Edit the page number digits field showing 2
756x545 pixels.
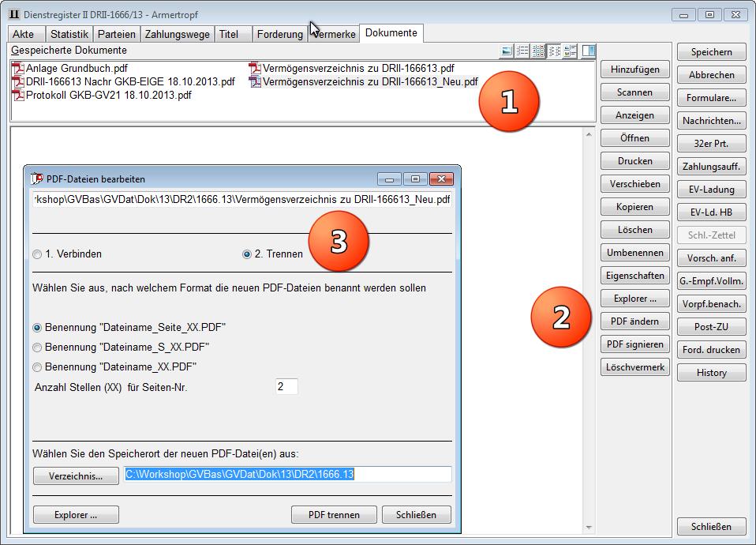(287, 386)
